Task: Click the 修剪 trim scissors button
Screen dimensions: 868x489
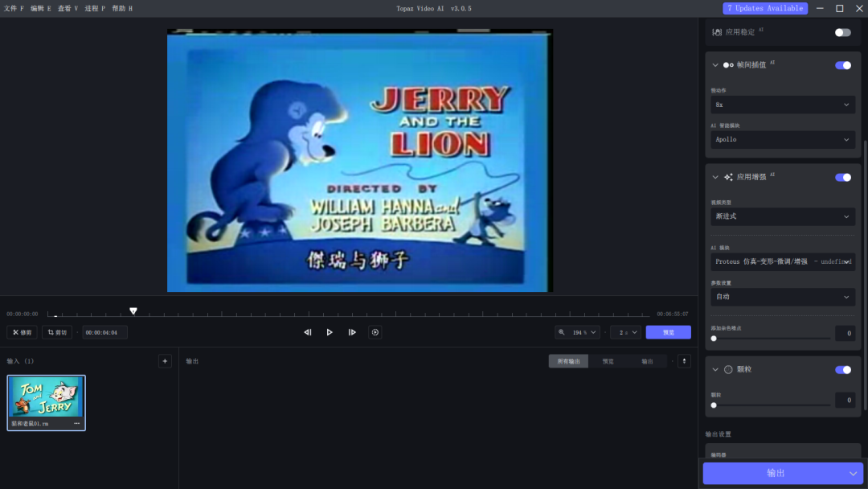Action: tap(23, 332)
